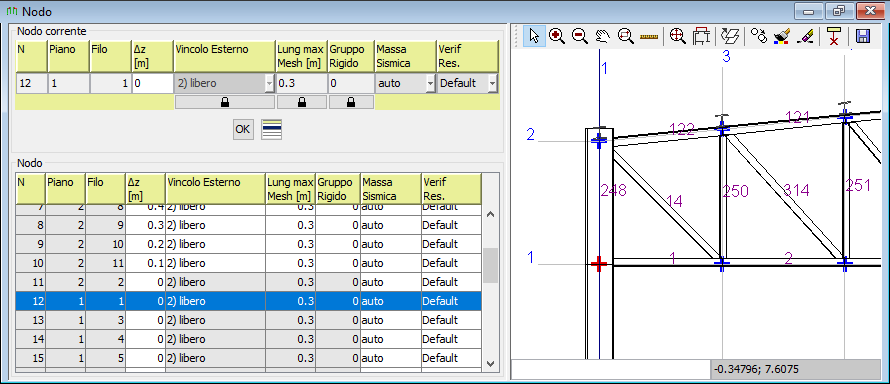
Task: Click member label 248 in the drawing
Action: point(614,191)
